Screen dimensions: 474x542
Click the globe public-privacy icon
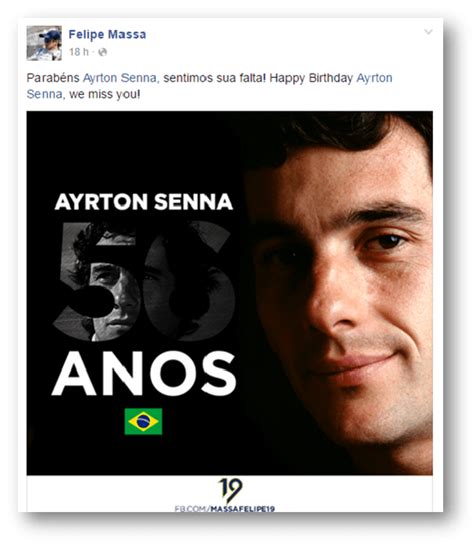point(102,52)
